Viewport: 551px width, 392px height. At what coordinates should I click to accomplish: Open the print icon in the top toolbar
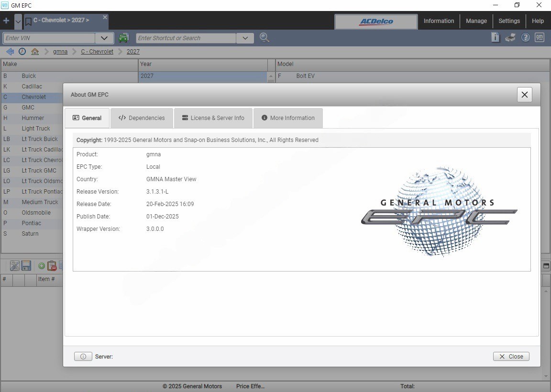click(x=510, y=37)
